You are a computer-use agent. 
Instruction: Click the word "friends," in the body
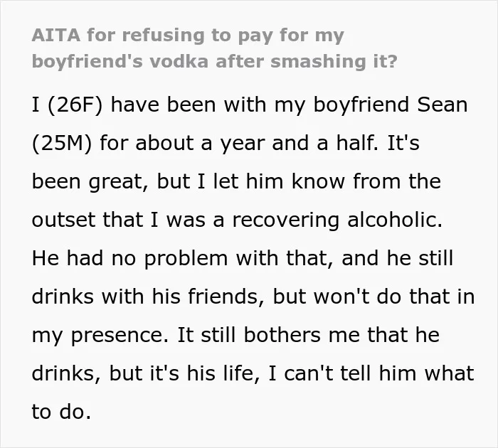pyautogui.click(x=226, y=297)
